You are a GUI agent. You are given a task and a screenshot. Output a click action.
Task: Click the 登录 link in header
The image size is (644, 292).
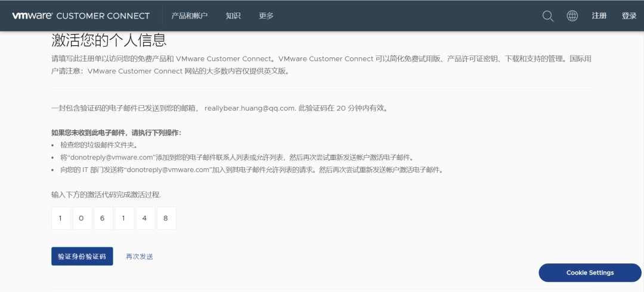click(x=629, y=16)
